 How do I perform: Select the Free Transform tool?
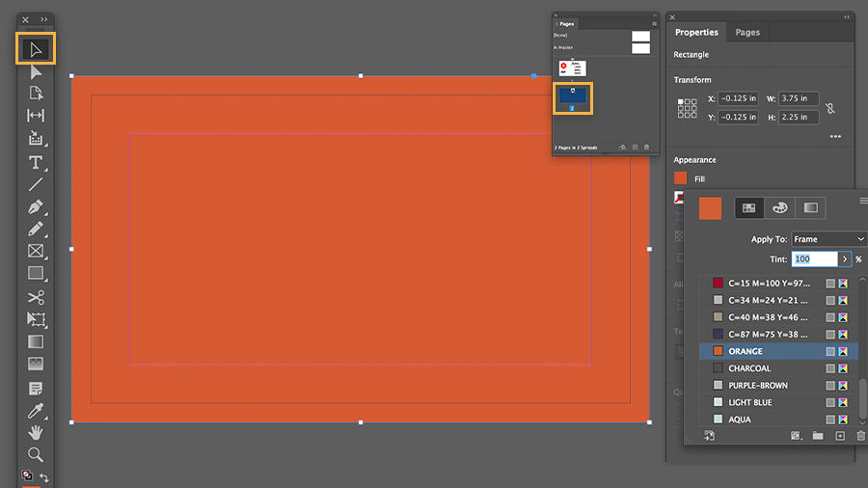pyautogui.click(x=36, y=319)
